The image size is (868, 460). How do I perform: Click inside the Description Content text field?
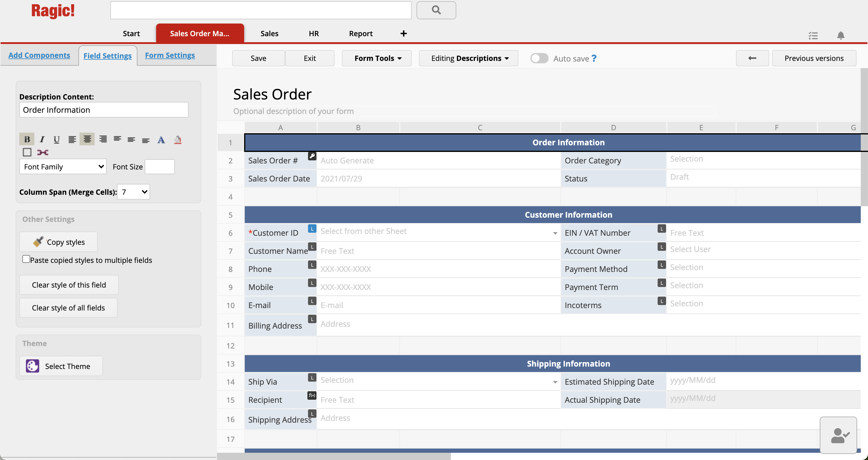(x=103, y=109)
